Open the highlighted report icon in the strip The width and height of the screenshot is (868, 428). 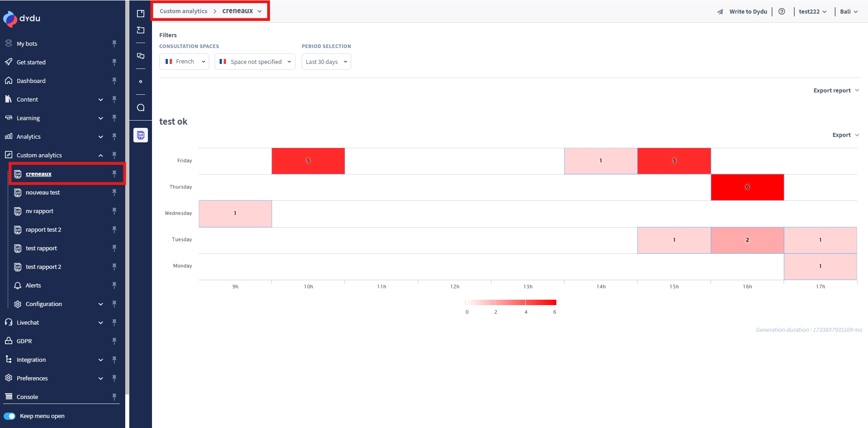141,135
